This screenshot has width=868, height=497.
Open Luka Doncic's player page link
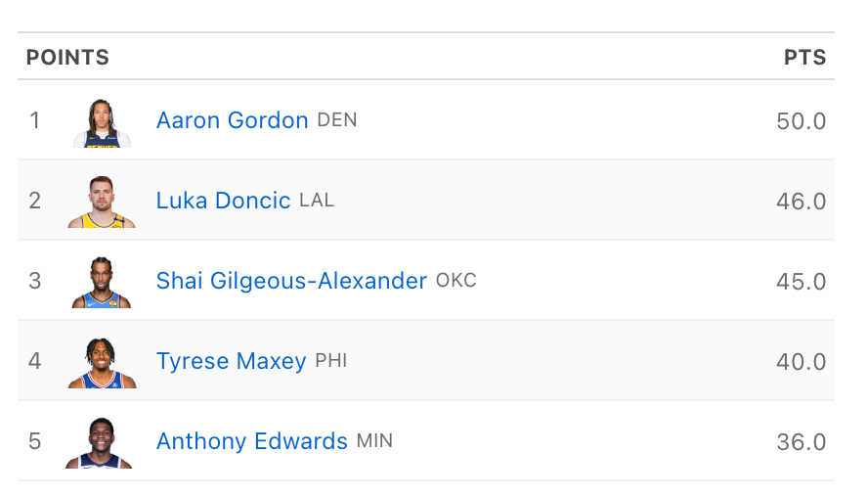(x=223, y=201)
